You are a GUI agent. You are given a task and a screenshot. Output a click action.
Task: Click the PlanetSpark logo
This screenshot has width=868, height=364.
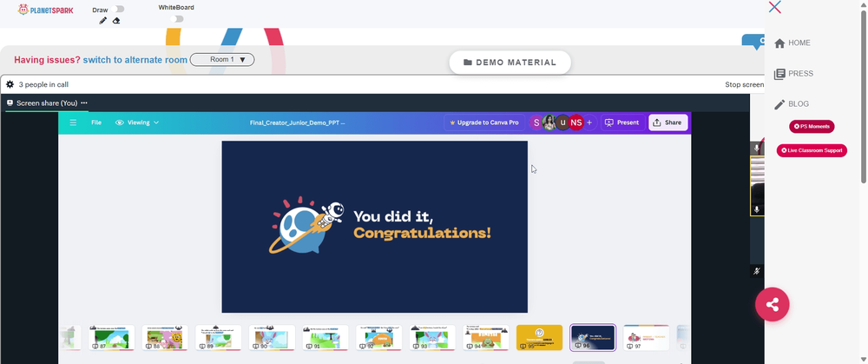point(45,10)
